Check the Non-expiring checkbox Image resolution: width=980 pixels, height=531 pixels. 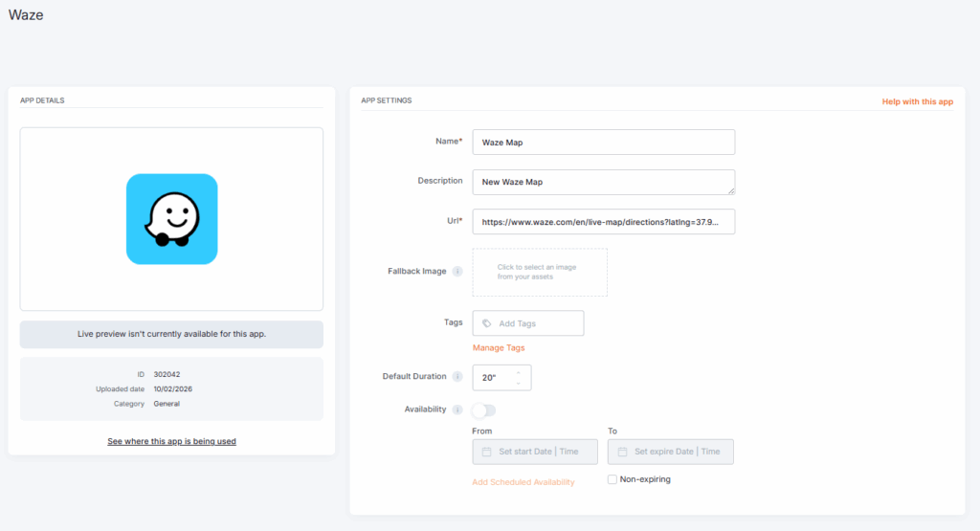[612, 479]
